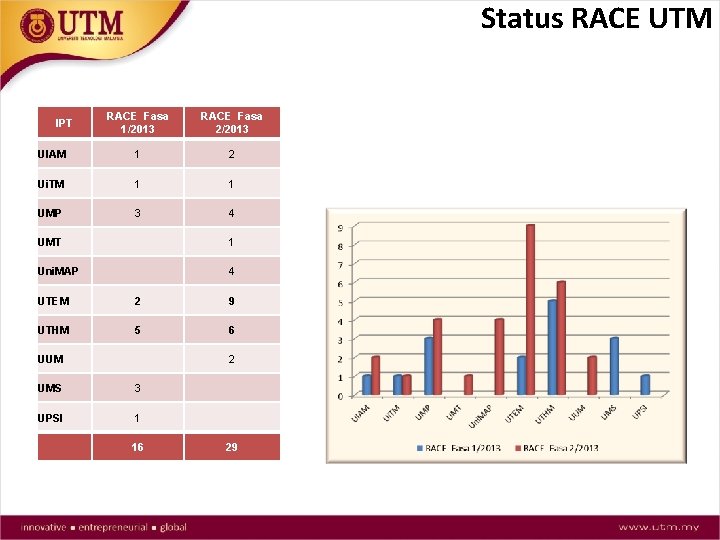Click the red 'RACE Fasa 2/2013' legend swatch
Viewport: 720px width, 540px height.
click(x=518, y=448)
